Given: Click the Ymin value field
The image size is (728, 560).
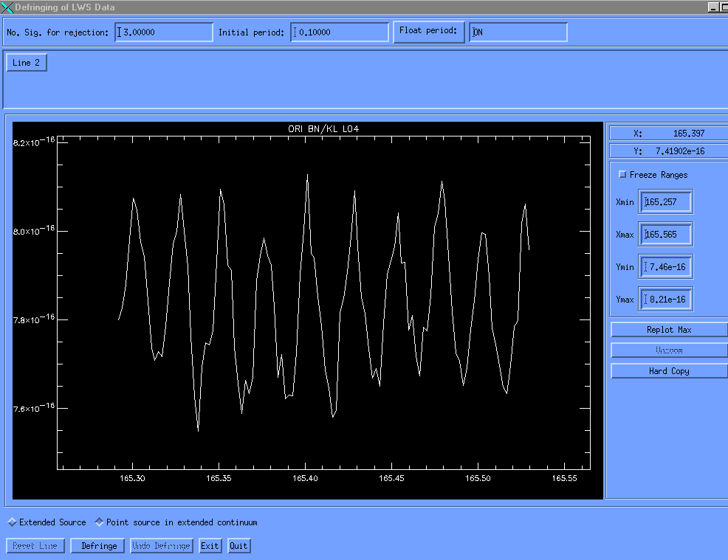Looking at the screenshot, I should click(x=666, y=267).
